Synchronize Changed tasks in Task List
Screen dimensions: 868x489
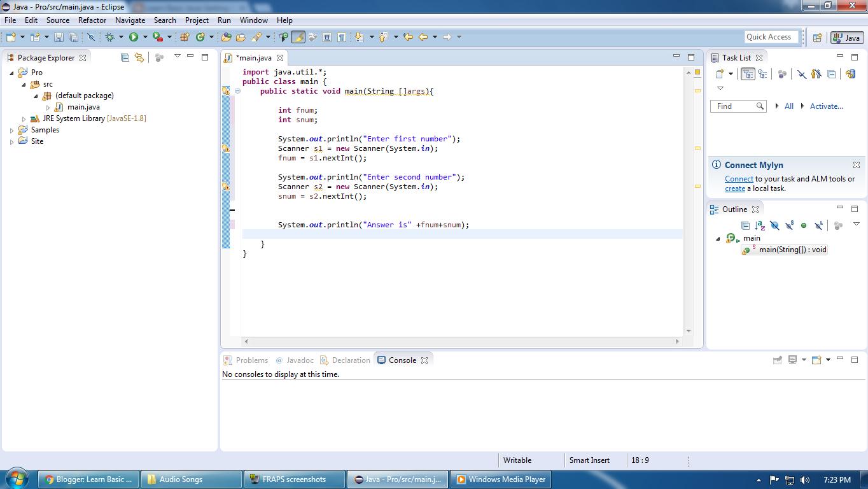point(851,74)
